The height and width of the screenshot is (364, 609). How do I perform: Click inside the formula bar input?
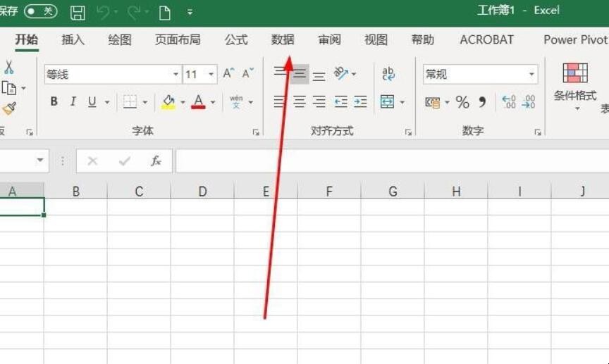pyautogui.click(x=393, y=161)
